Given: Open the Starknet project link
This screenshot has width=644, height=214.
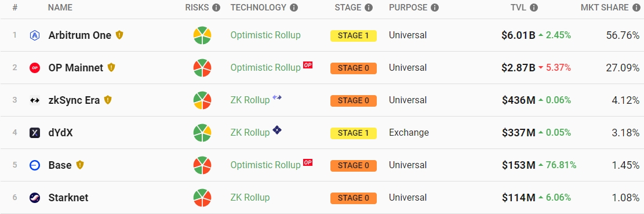Looking at the screenshot, I should coord(68,198).
